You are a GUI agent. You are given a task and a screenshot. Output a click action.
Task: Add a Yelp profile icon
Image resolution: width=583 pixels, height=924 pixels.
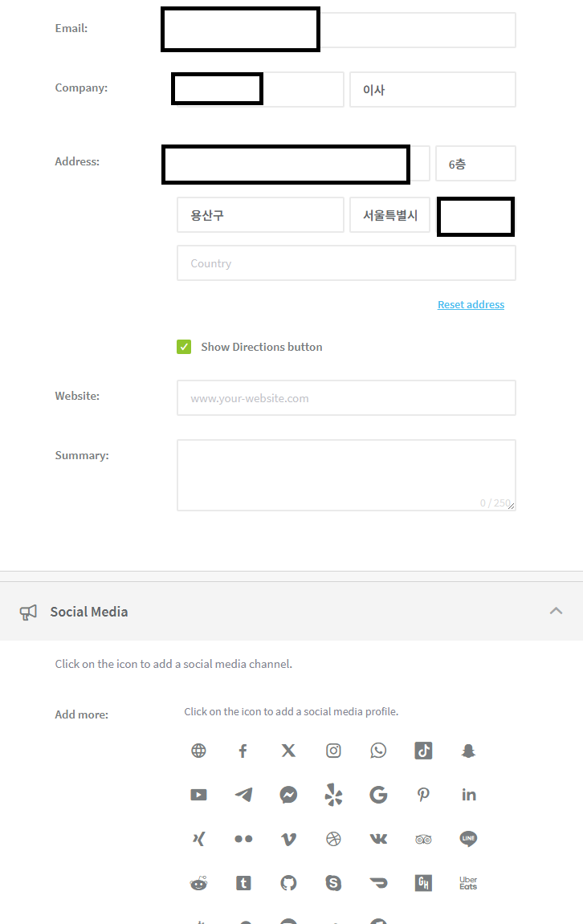pos(333,795)
